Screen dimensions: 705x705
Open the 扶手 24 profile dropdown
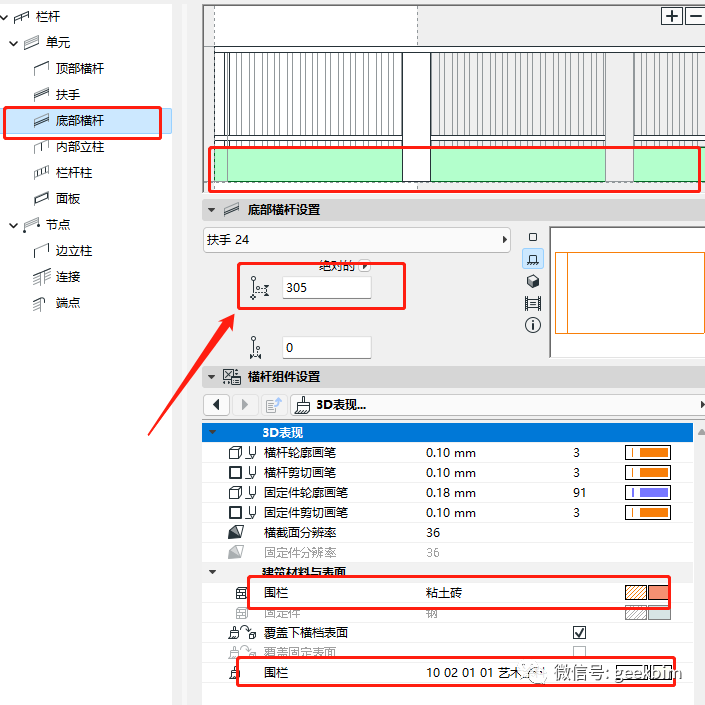click(357, 240)
